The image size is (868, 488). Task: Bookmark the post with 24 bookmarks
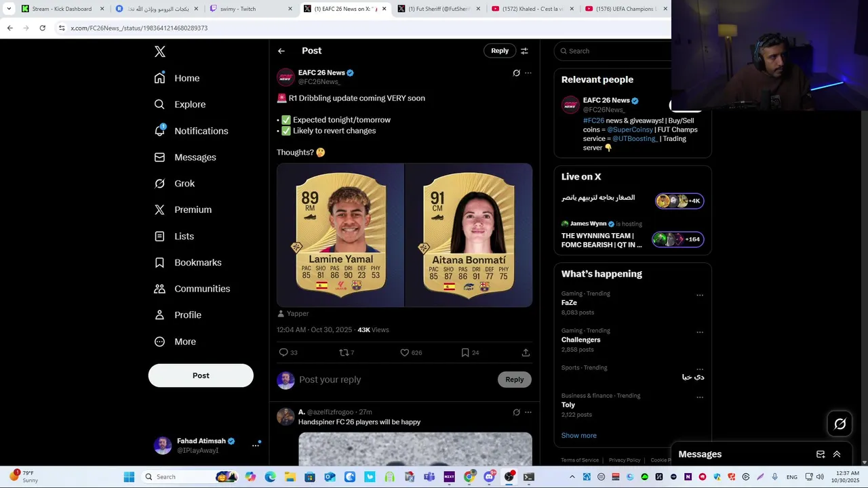point(465,352)
